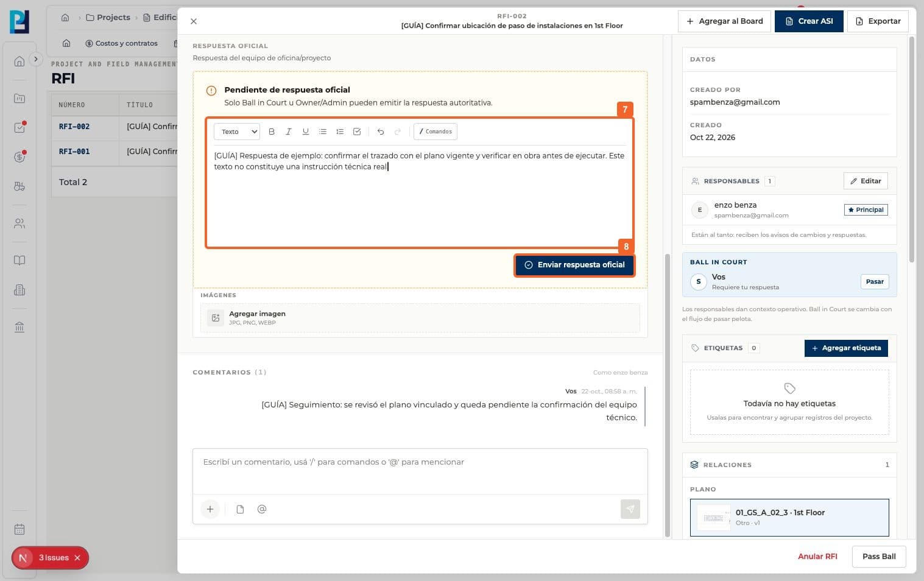
Task: Export the RFI
Action: pos(878,21)
